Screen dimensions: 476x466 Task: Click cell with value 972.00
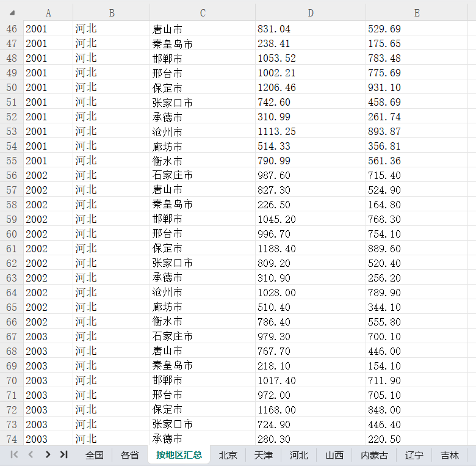(311, 395)
